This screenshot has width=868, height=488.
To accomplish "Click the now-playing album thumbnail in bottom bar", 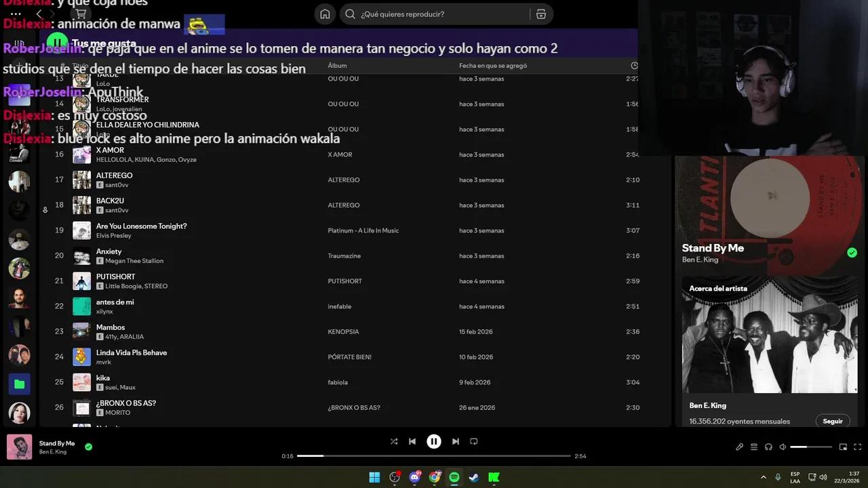I will point(19,447).
